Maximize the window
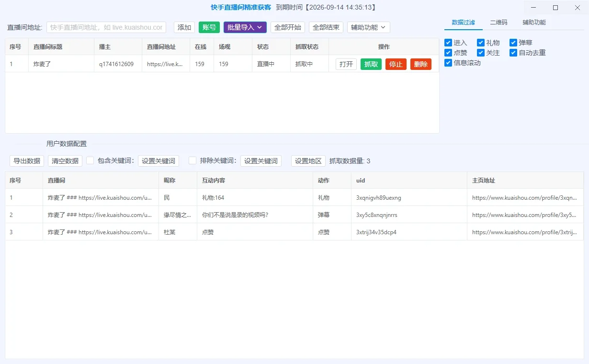Image resolution: width=589 pixels, height=364 pixels. [x=555, y=8]
